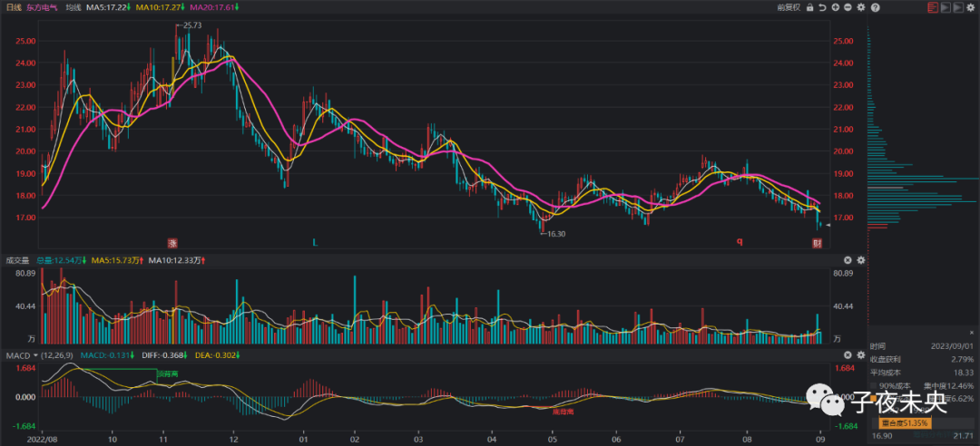Click the 涨 marker below candlesticks

coord(172,242)
